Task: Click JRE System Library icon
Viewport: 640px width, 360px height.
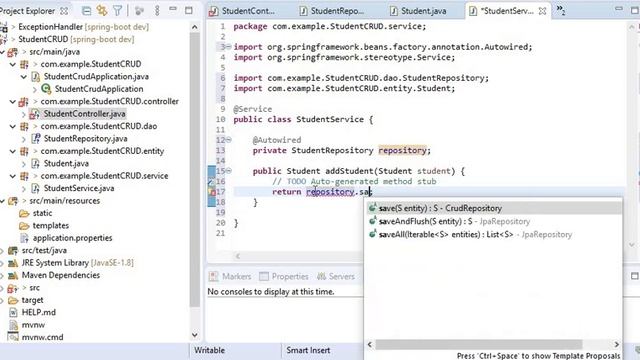Action: [x=13, y=263]
